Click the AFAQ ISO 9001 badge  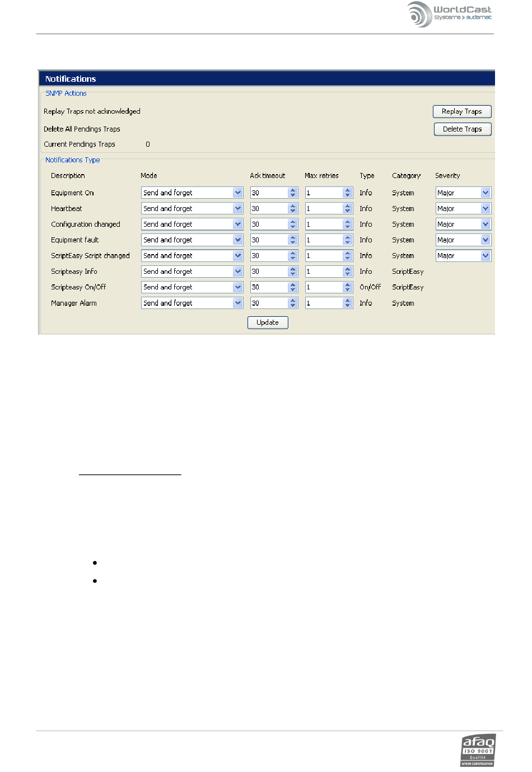(478, 750)
